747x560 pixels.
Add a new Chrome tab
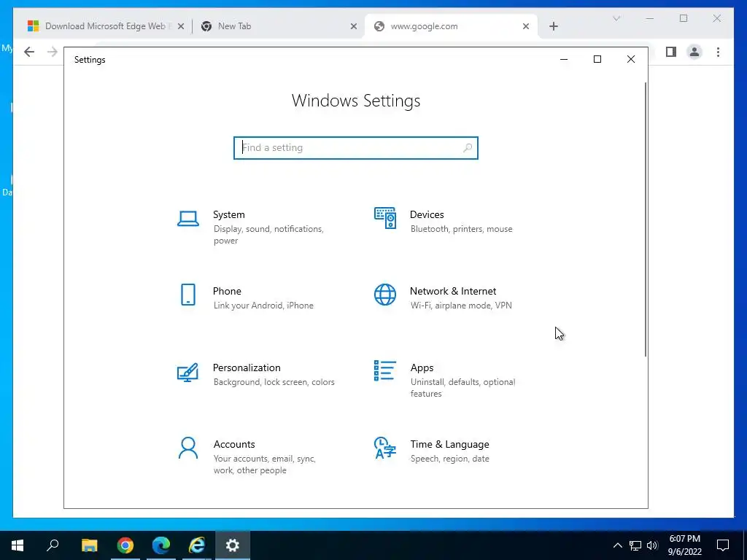pos(554,26)
